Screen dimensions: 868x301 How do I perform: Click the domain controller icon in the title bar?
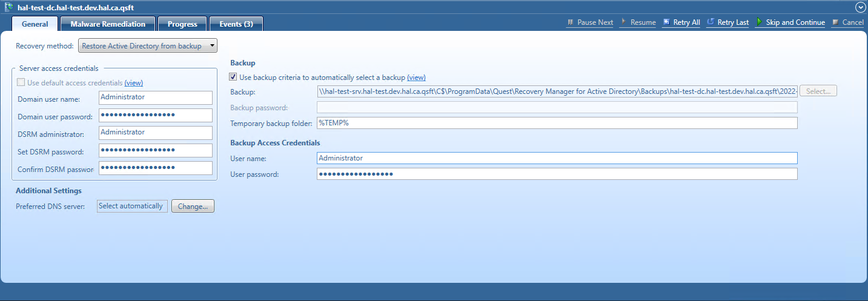[9, 7]
